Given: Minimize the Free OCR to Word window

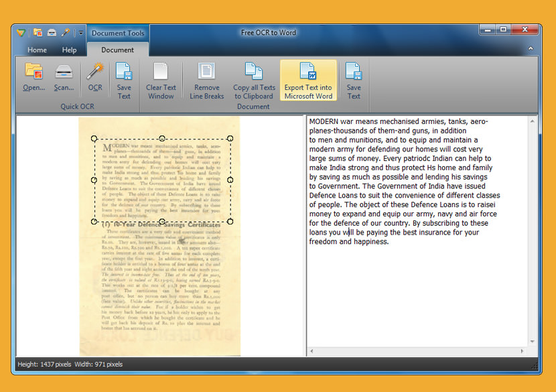Looking at the screenshot, I should [488, 29].
